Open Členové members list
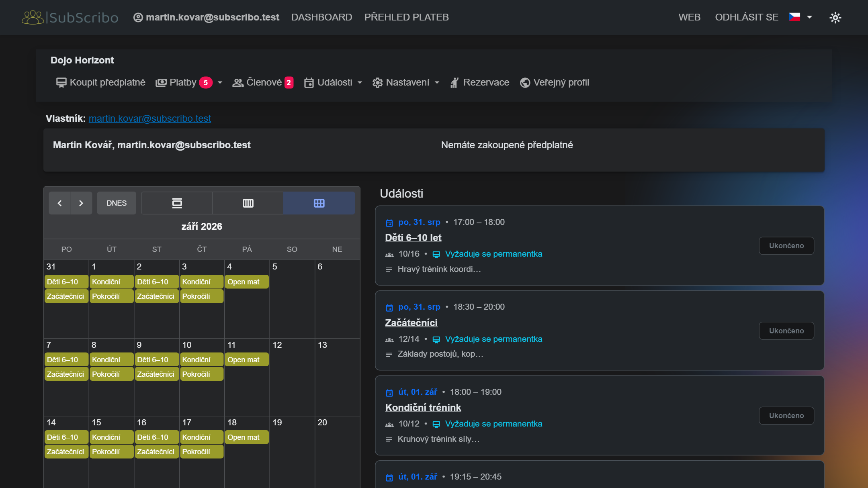The width and height of the screenshot is (868, 488). tap(263, 82)
